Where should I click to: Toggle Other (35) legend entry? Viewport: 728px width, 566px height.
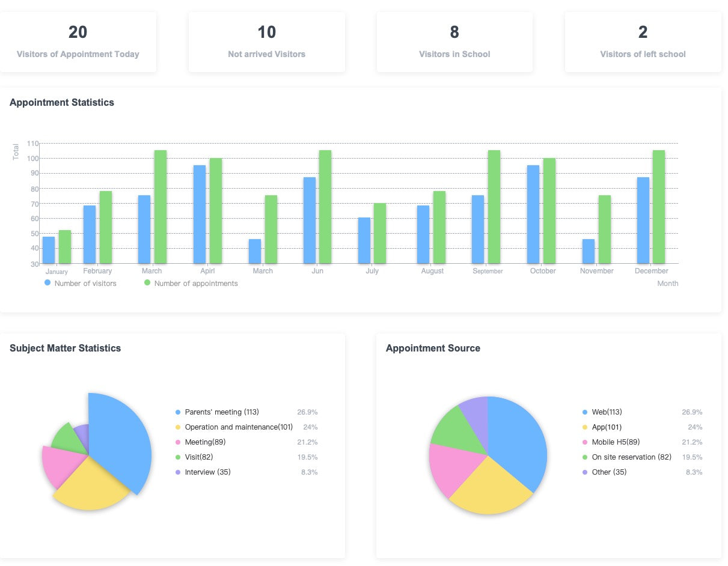[604, 472]
